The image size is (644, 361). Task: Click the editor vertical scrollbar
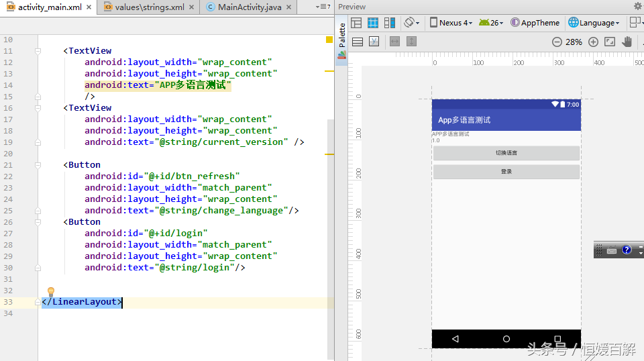[331, 238]
